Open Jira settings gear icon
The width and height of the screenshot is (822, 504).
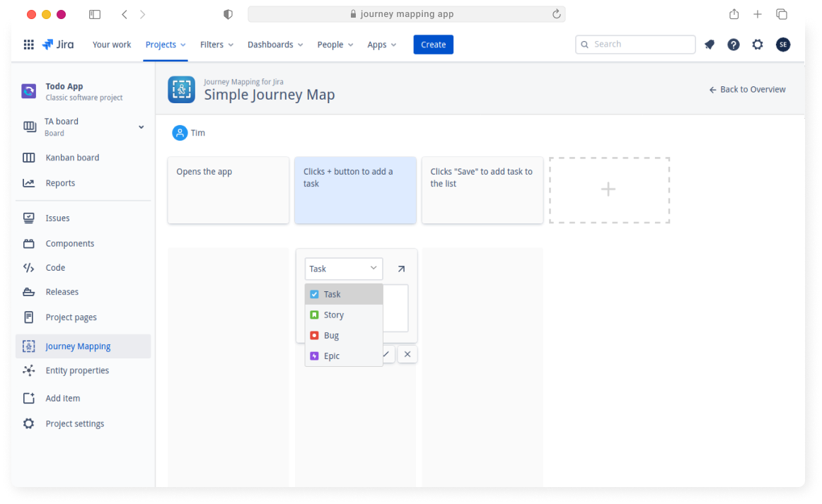tap(758, 45)
